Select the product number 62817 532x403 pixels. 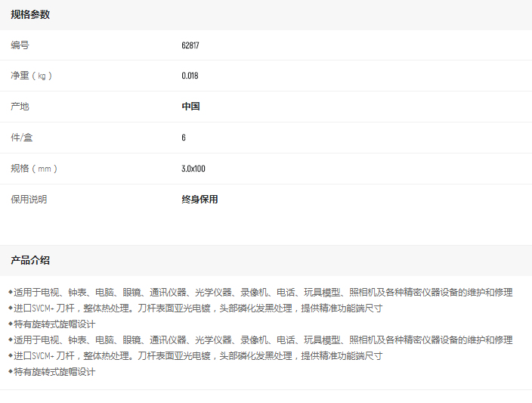(190, 45)
